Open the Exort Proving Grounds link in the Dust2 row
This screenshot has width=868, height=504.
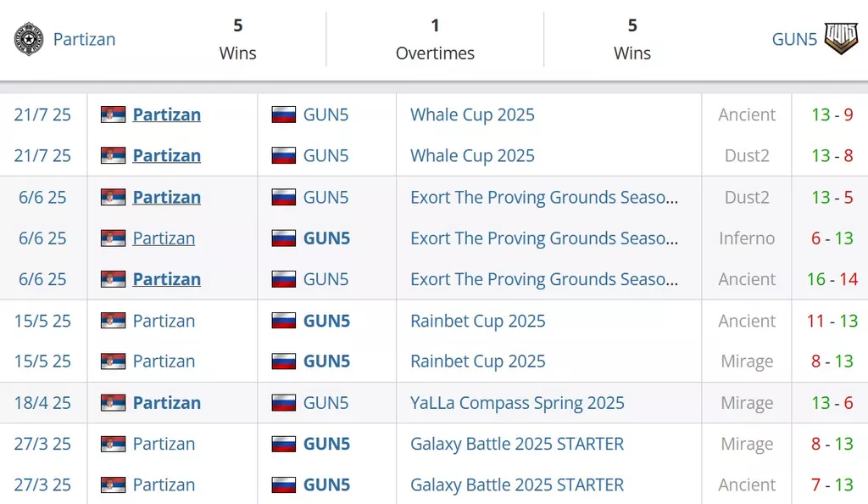tap(544, 197)
